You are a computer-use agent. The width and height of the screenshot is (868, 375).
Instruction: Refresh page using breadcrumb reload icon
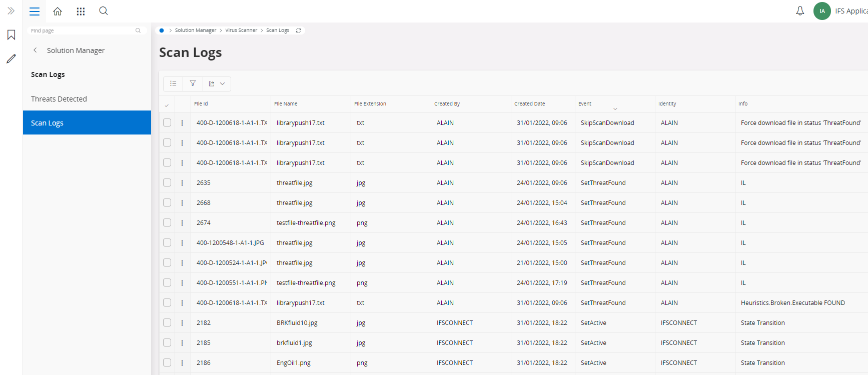pos(299,30)
